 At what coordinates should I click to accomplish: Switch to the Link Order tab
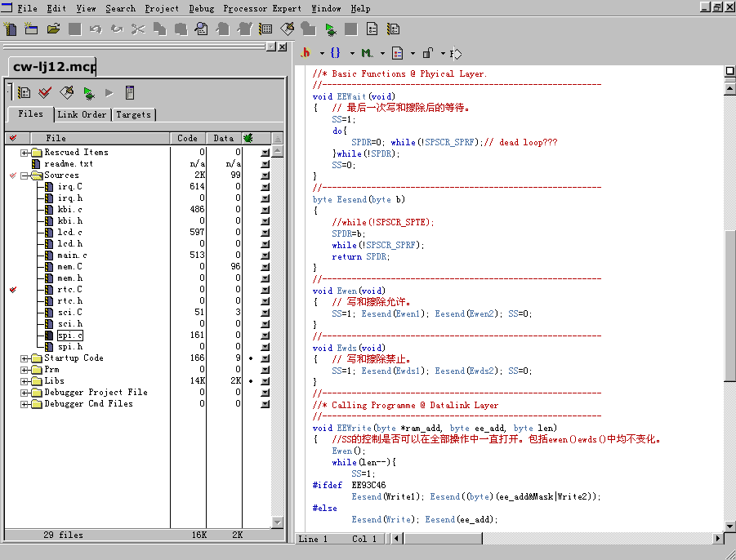tap(83, 114)
